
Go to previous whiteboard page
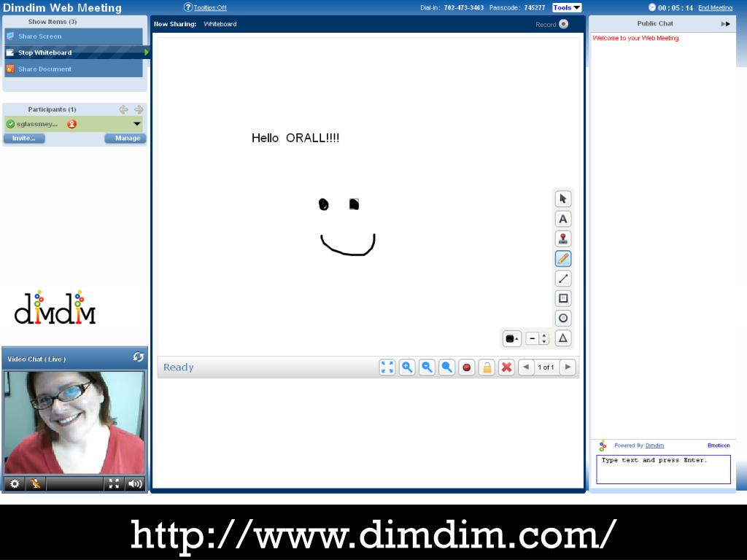[526, 367]
